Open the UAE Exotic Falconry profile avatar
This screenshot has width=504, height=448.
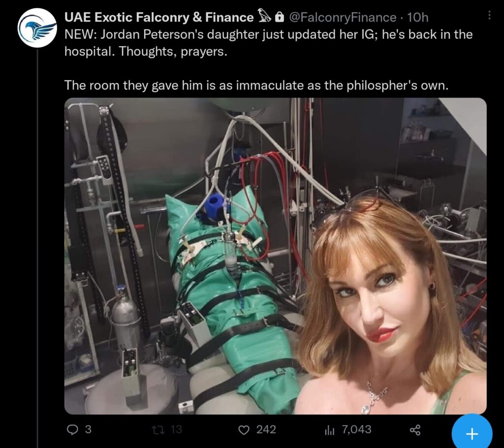(37, 28)
